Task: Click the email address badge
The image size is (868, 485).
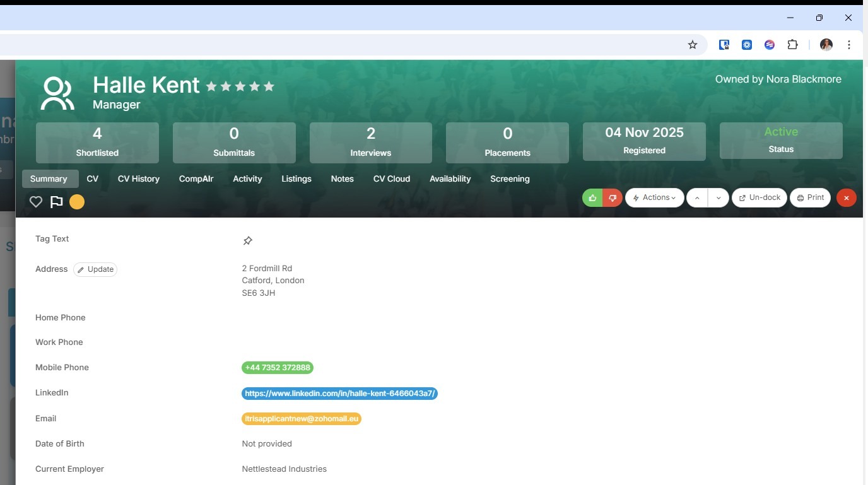Action: pos(302,419)
